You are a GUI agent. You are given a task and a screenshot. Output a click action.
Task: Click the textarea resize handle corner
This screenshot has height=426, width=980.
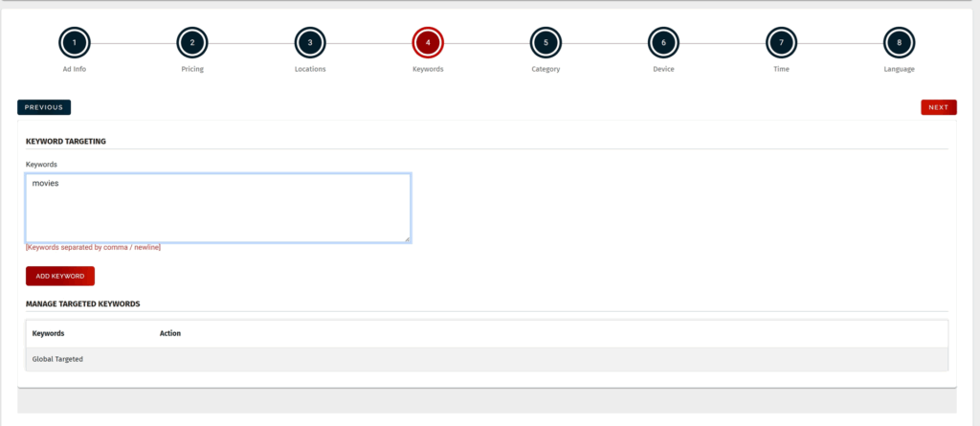click(407, 238)
